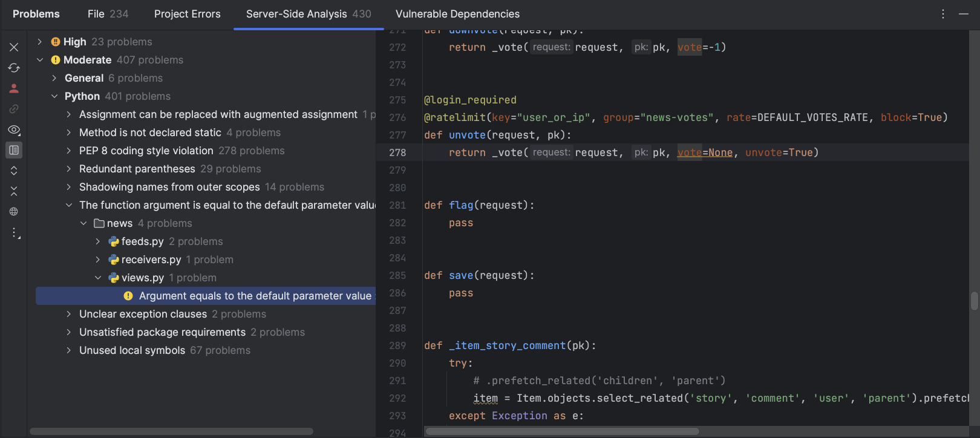This screenshot has height=438, width=980.
Task: Expand the High problems group
Action: tap(40, 42)
